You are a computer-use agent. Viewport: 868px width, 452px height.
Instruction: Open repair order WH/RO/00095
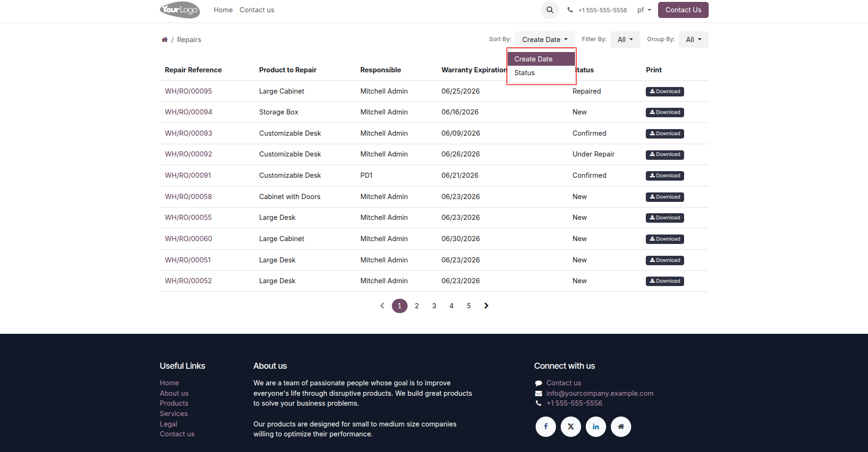[188, 91]
